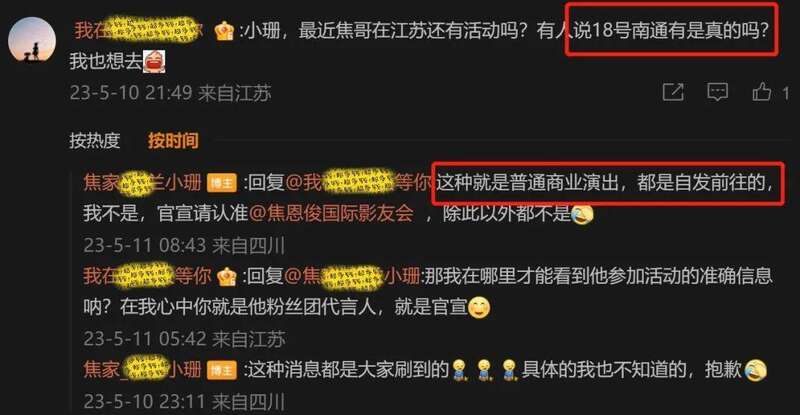This screenshot has height=415, width=800.
Task: Open the comment reply bubble icon
Action: [x=717, y=92]
